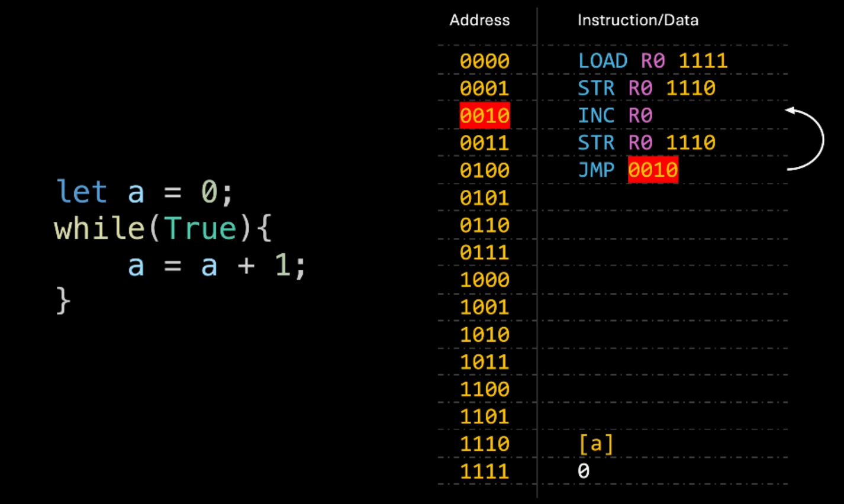Click the red-highlighted 0010 after JMP
The image size is (844, 504).
(x=652, y=170)
